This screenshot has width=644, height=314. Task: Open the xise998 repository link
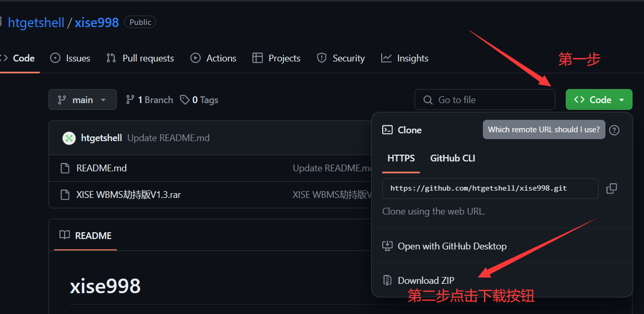[x=96, y=22]
